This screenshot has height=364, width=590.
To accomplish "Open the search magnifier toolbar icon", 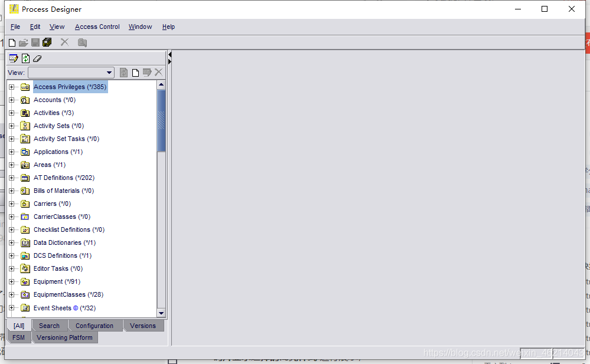I will tap(83, 42).
